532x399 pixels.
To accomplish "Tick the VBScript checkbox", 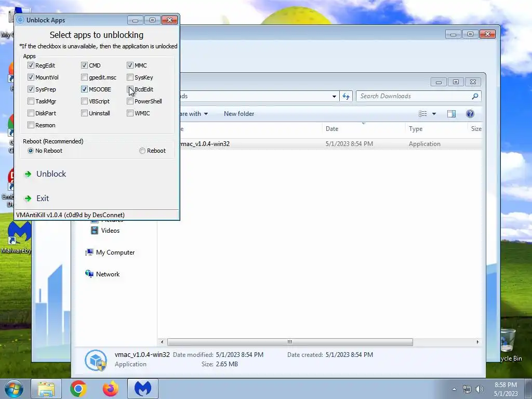I will 85,101.
